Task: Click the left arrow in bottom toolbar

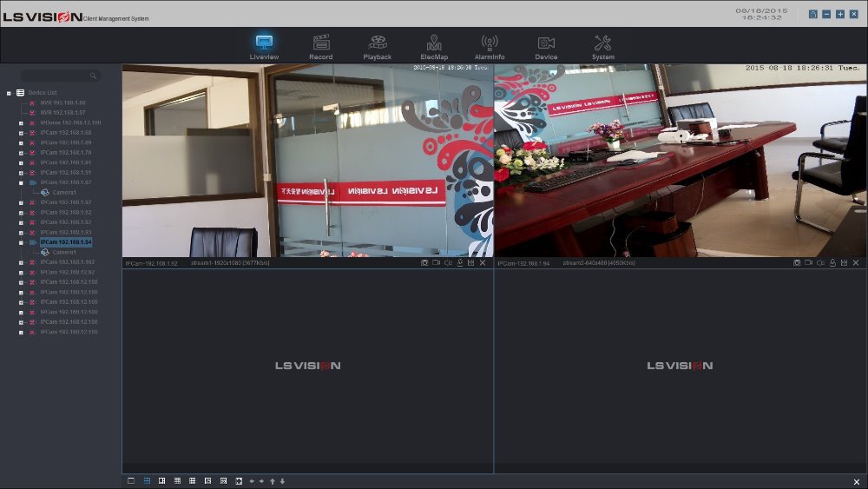Action: click(252, 481)
